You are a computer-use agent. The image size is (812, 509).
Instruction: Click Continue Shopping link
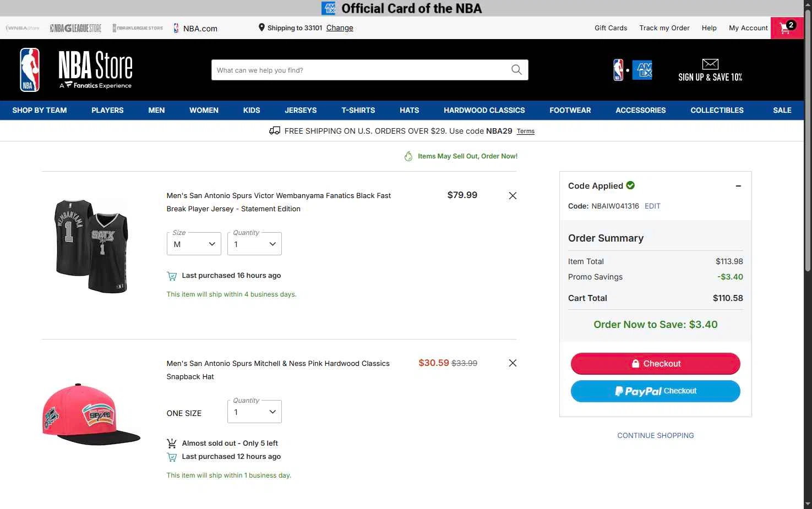pyautogui.click(x=655, y=435)
